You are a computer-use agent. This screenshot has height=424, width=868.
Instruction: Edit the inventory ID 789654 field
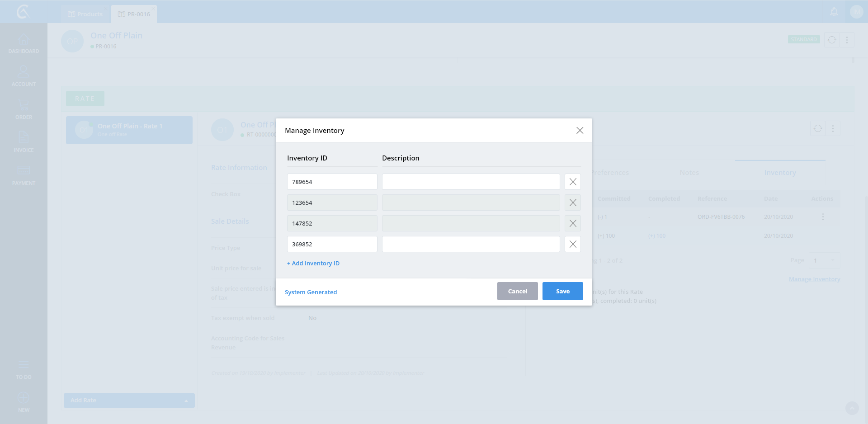pos(332,182)
